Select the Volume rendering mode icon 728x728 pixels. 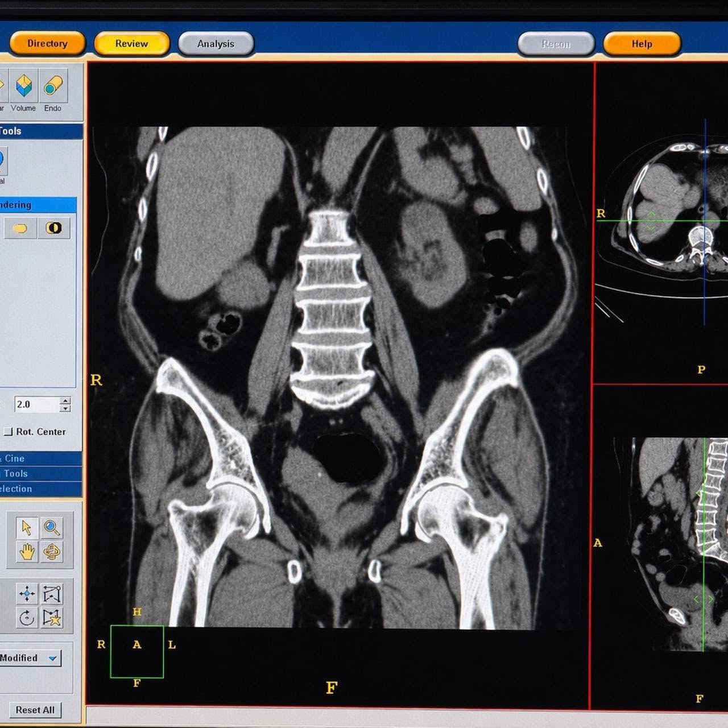coord(23,86)
